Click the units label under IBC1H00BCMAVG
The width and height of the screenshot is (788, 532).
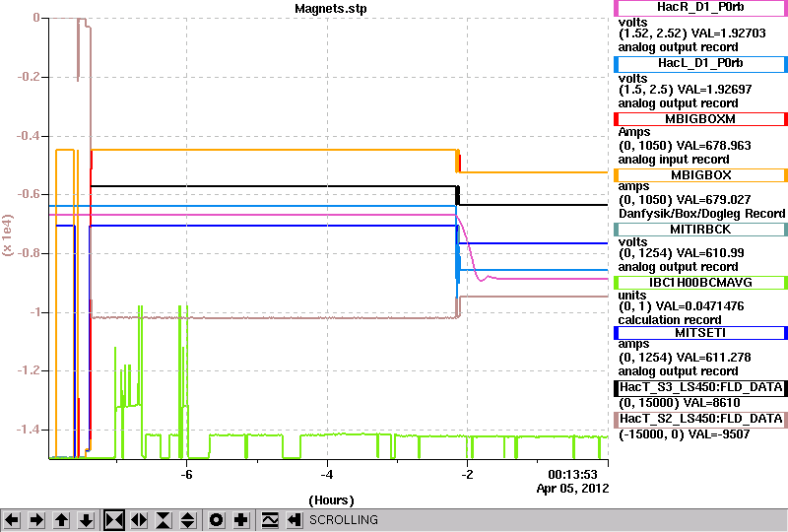[632, 296]
